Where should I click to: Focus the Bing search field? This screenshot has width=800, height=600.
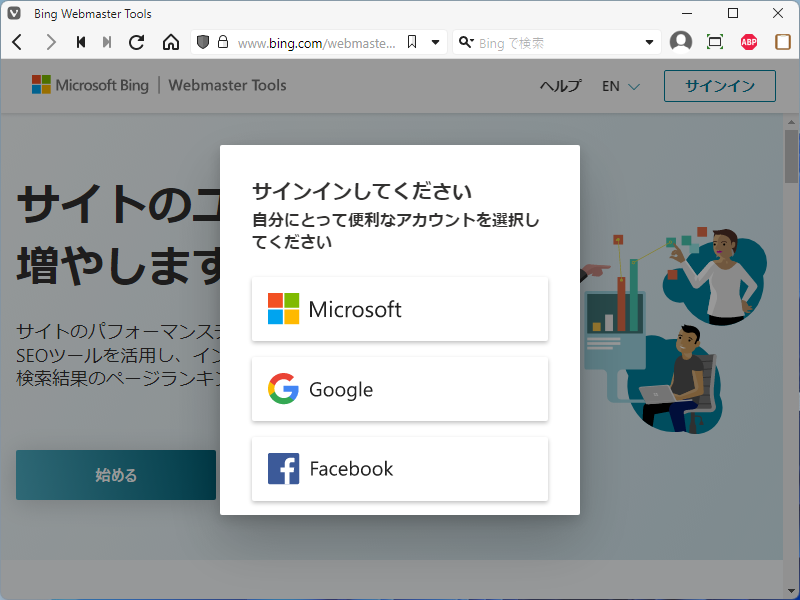pos(559,42)
